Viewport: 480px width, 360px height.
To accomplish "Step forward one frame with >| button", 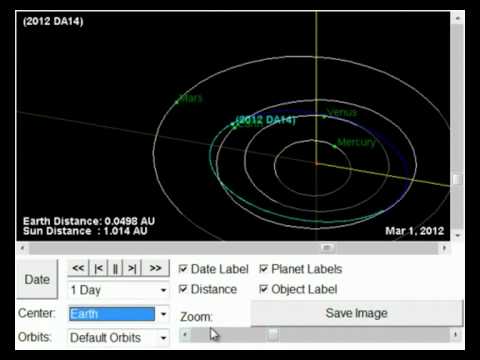I will tap(132, 268).
